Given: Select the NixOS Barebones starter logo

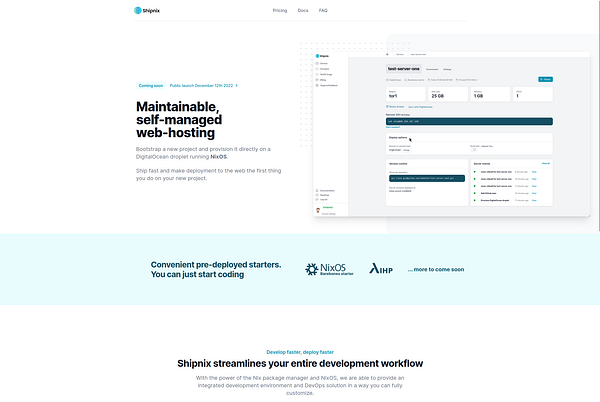Looking at the screenshot, I should pos(329,269).
